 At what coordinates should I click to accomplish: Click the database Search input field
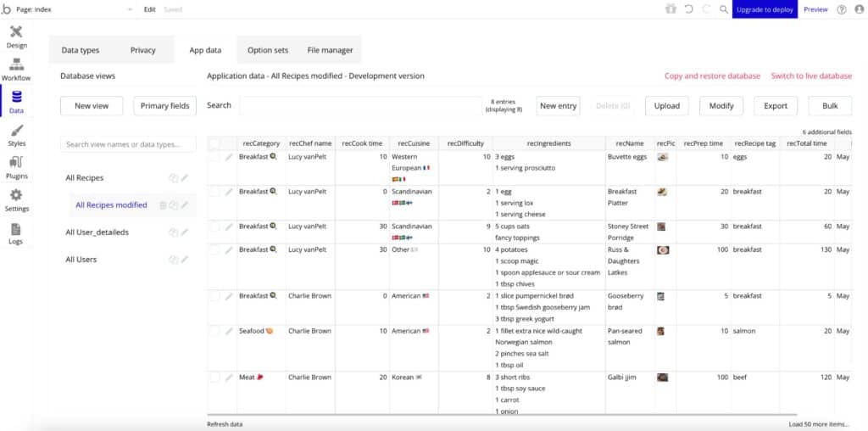click(359, 106)
